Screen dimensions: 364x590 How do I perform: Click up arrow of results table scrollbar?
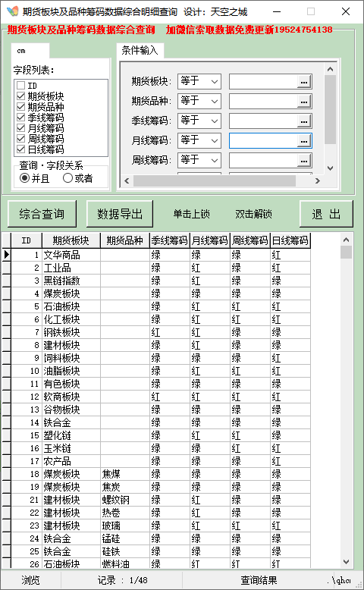[346, 240]
